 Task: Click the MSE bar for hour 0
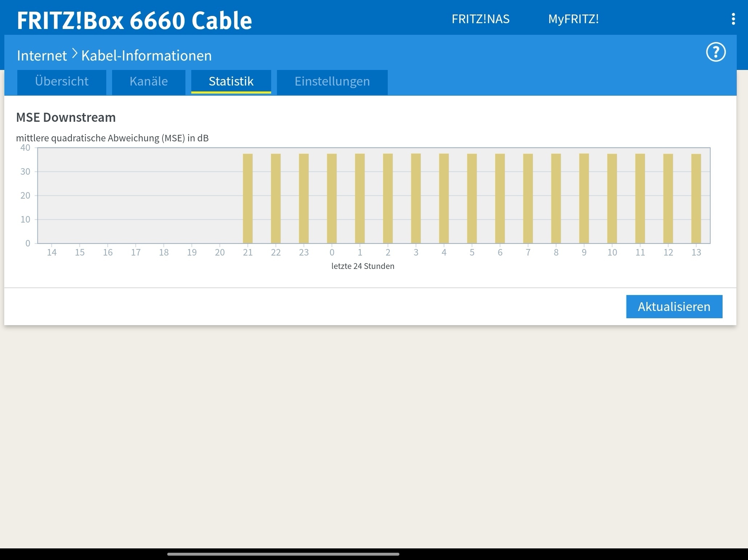pos(332,199)
